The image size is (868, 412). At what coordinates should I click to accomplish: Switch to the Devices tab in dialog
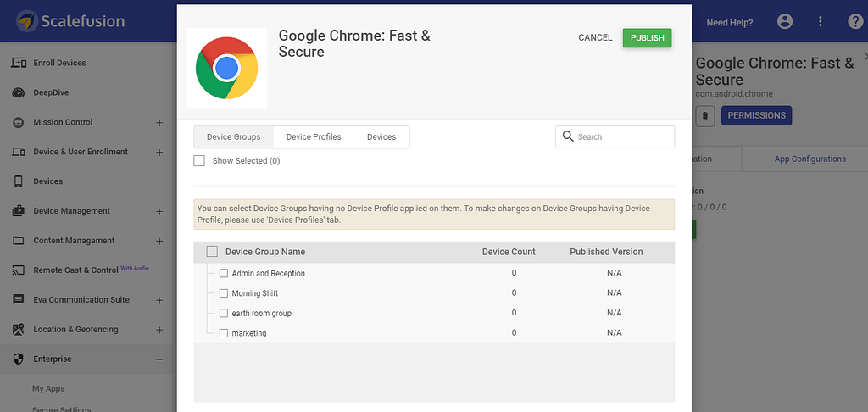coord(381,136)
